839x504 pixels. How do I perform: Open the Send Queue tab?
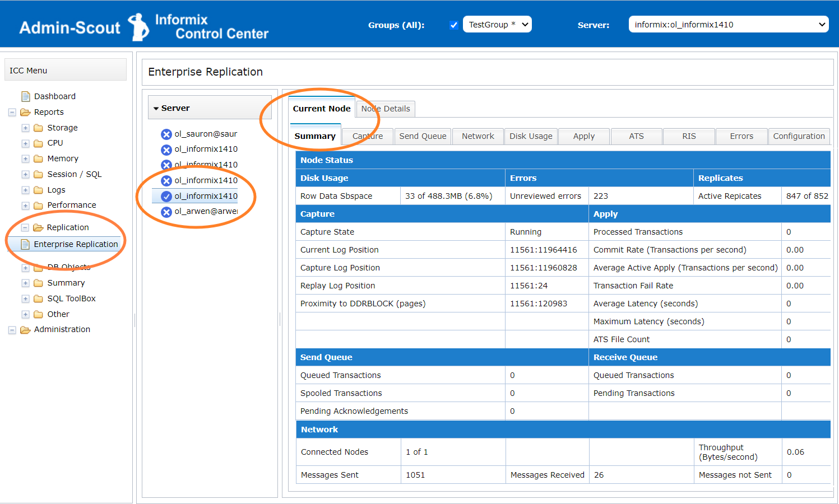pyautogui.click(x=423, y=136)
